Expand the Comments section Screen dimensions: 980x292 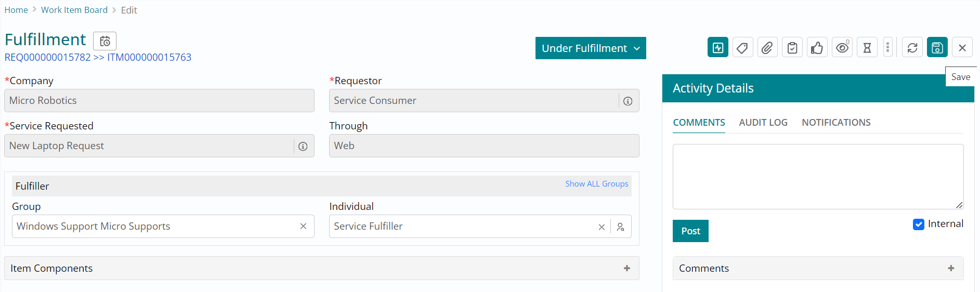(951, 268)
